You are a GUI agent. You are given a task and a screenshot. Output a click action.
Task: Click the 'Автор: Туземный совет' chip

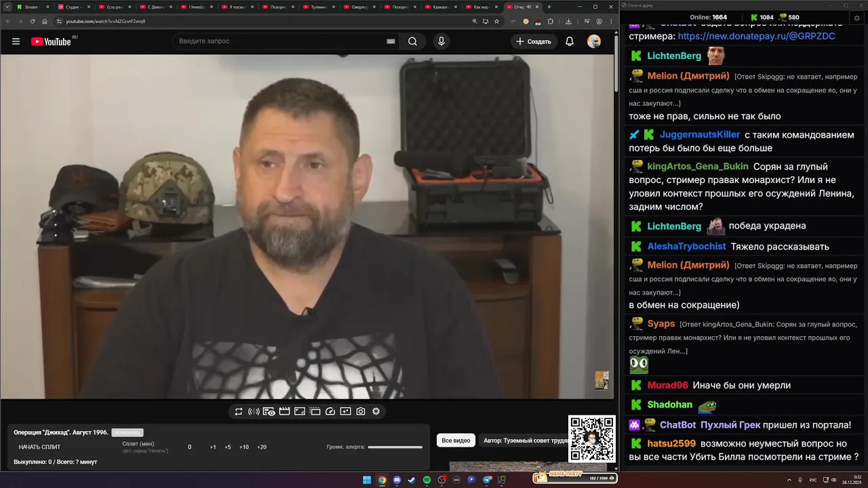[x=526, y=441]
